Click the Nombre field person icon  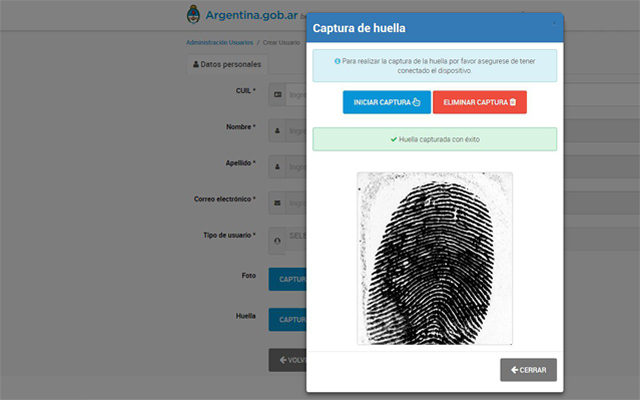coord(277,131)
